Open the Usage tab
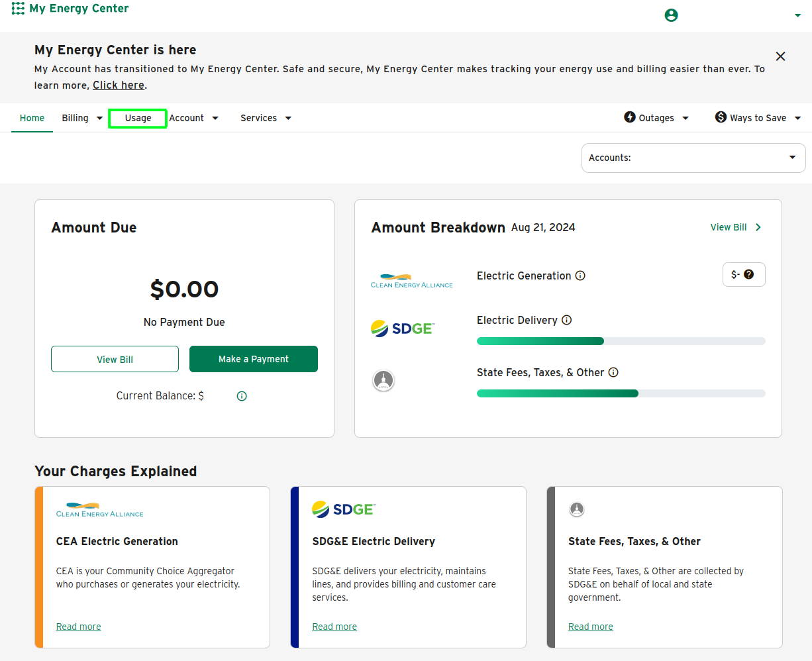 (x=138, y=118)
